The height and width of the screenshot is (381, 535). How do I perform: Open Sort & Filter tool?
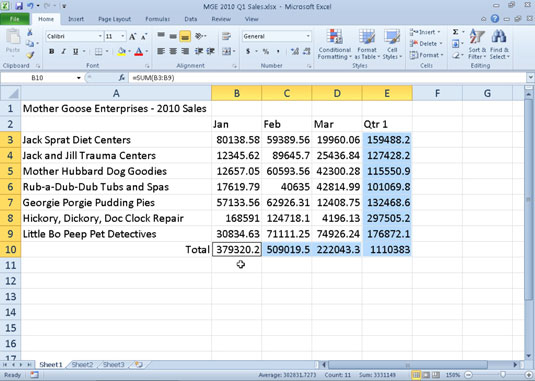477,44
